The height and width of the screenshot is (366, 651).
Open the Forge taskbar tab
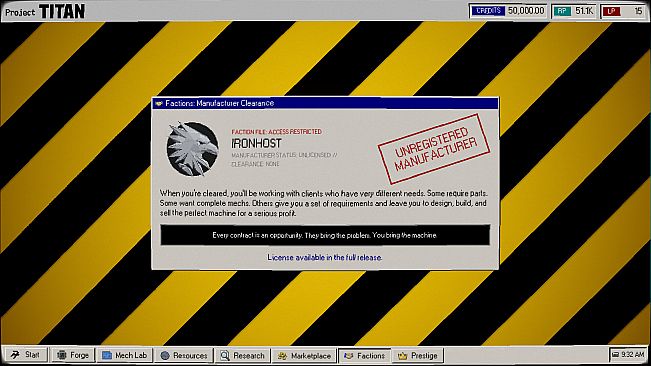pyautogui.click(x=73, y=355)
